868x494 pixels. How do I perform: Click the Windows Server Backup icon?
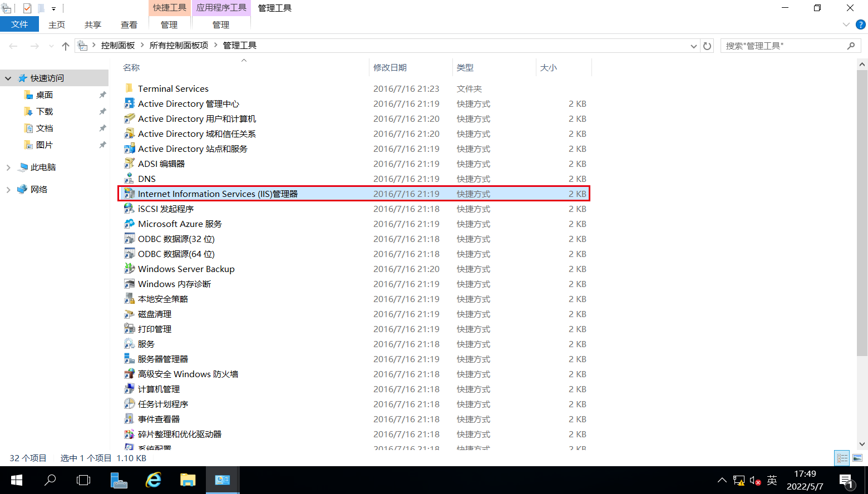(x=129, y=269)
